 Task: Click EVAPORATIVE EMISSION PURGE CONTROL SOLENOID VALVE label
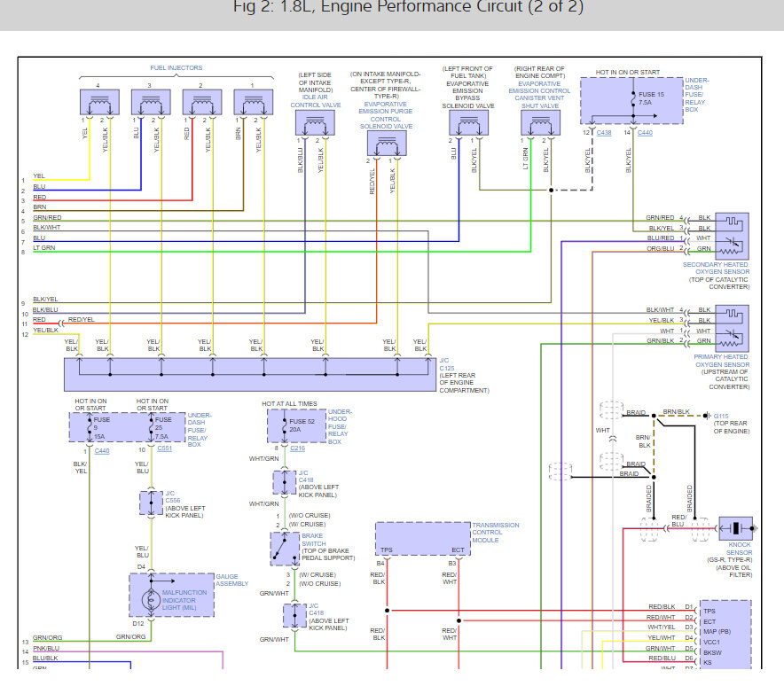(x=386, y=115)
